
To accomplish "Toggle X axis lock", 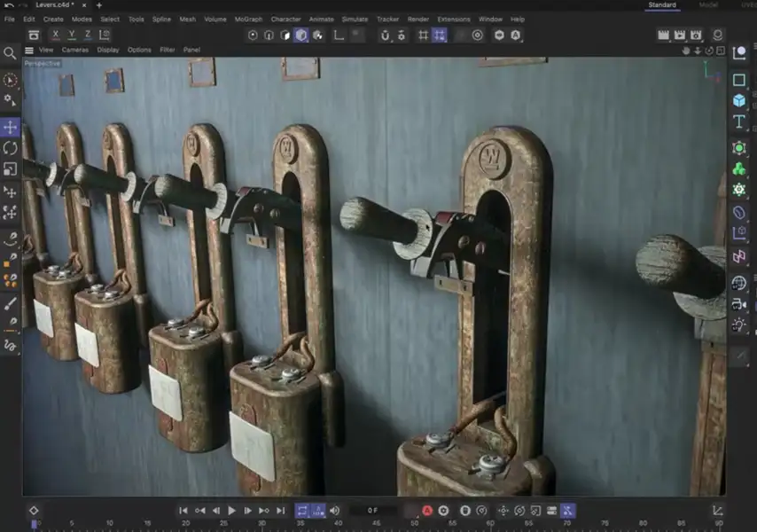I will (x=56, y=35).
